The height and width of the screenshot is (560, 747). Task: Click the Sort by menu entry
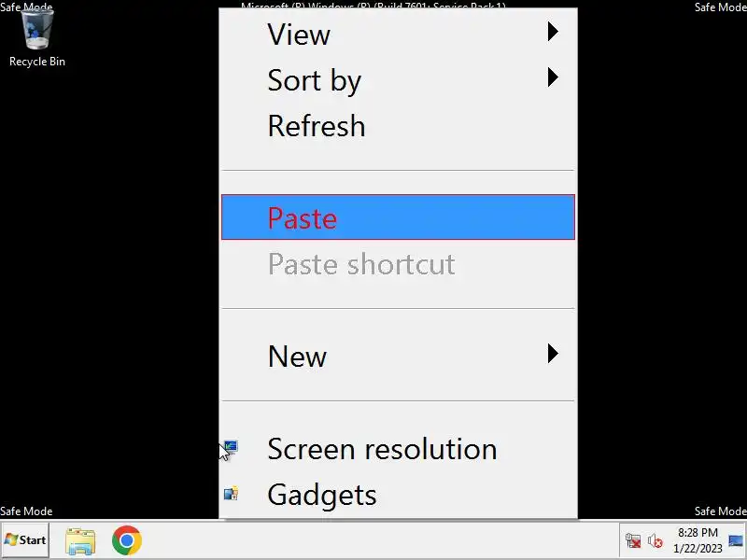point(314,80)
